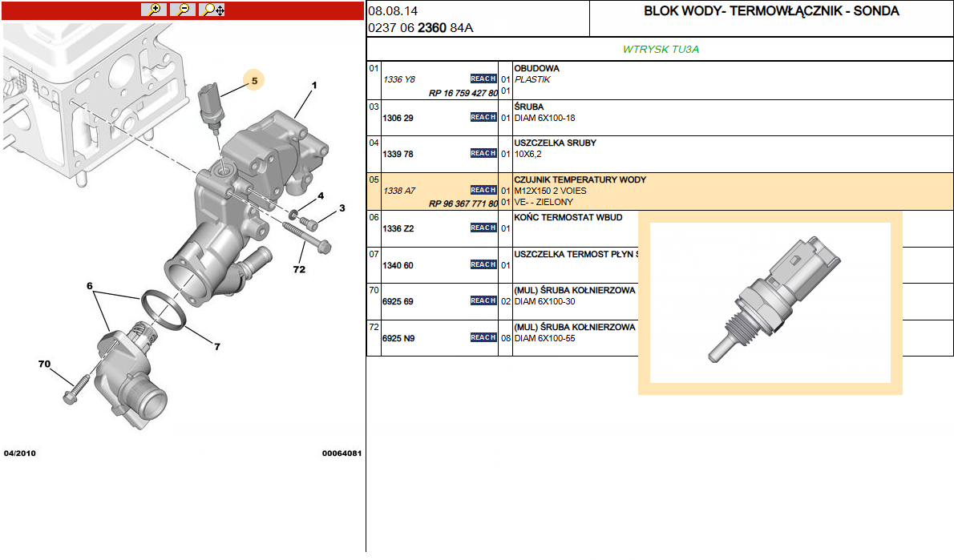Click the DIAM 6X100-30 specification
The image size is (954, 560).
(544, 301)
